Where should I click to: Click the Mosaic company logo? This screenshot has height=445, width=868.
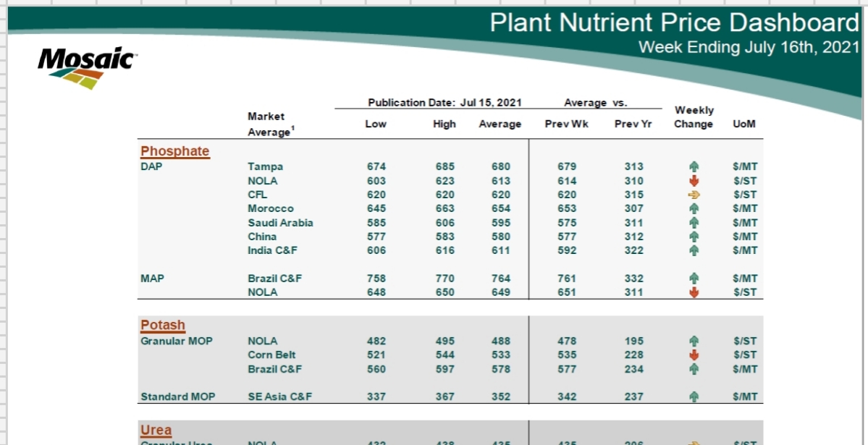[88, 69]
